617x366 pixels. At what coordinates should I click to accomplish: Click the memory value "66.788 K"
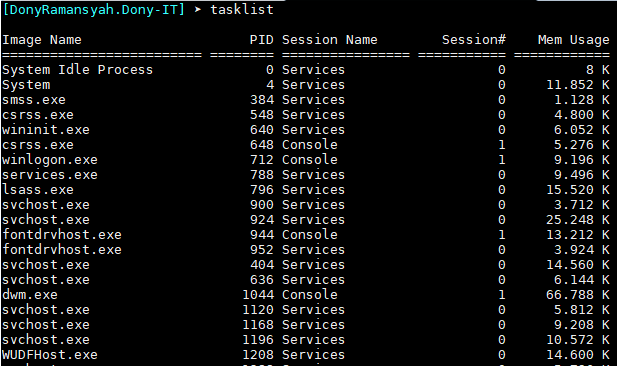tap(578, 295)
